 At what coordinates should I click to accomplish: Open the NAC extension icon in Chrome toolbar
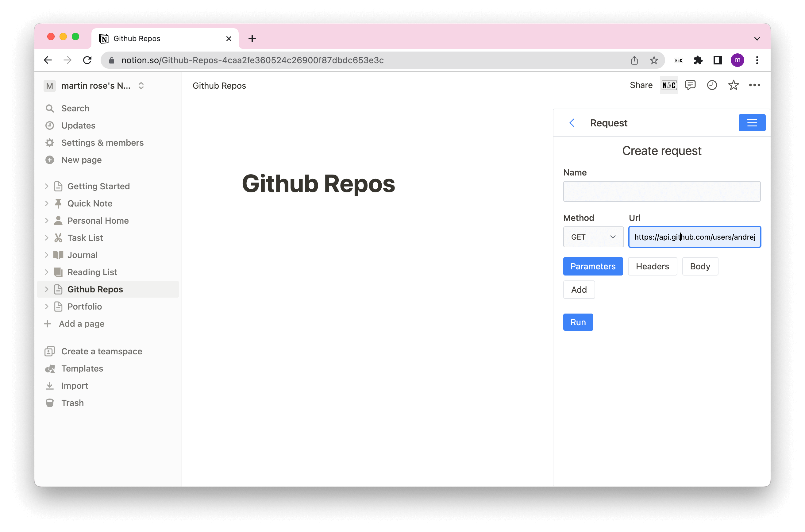click(679, 60)
